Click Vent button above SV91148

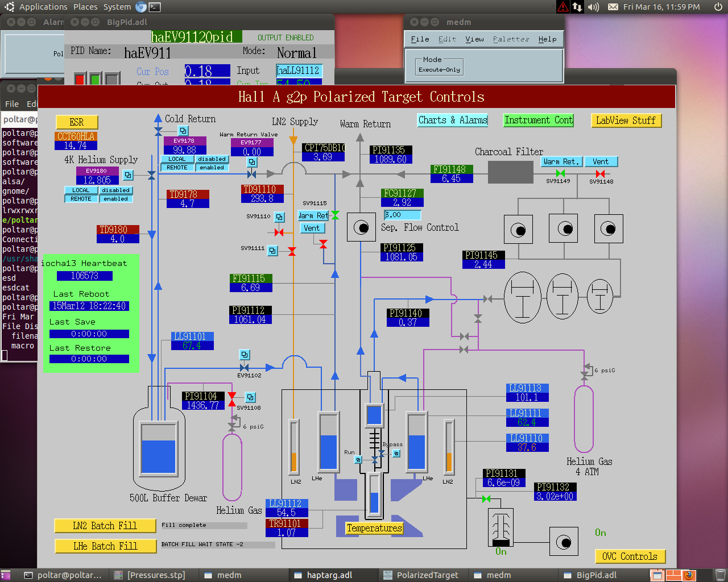[601, 161]
